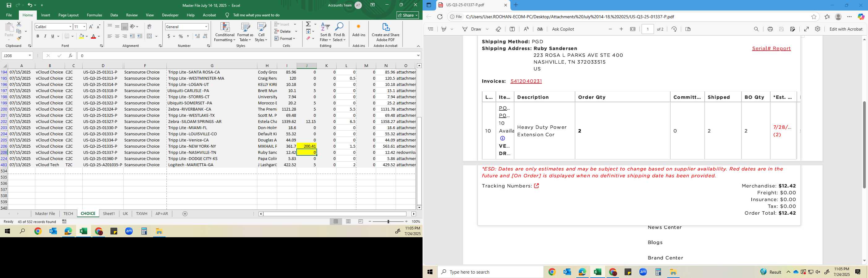Click the Share button in Excel
Viewport: 868px width, 278px height.
(x=408, y=15)
